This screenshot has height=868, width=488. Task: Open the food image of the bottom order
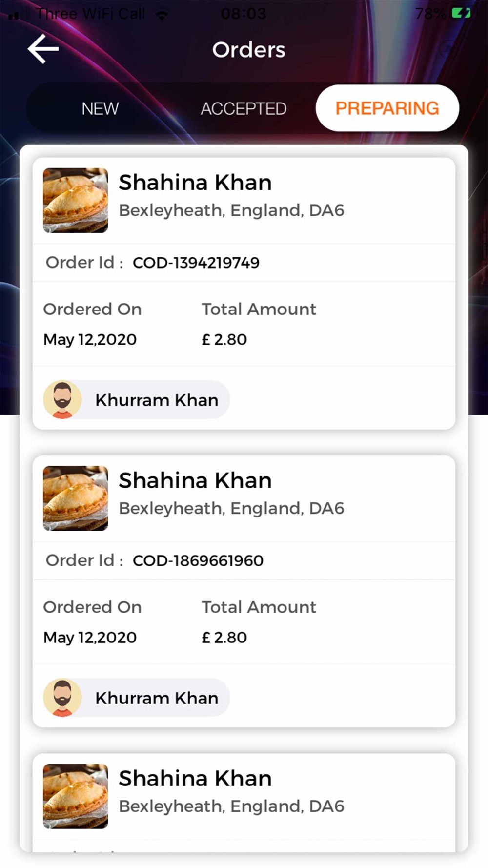76,796
